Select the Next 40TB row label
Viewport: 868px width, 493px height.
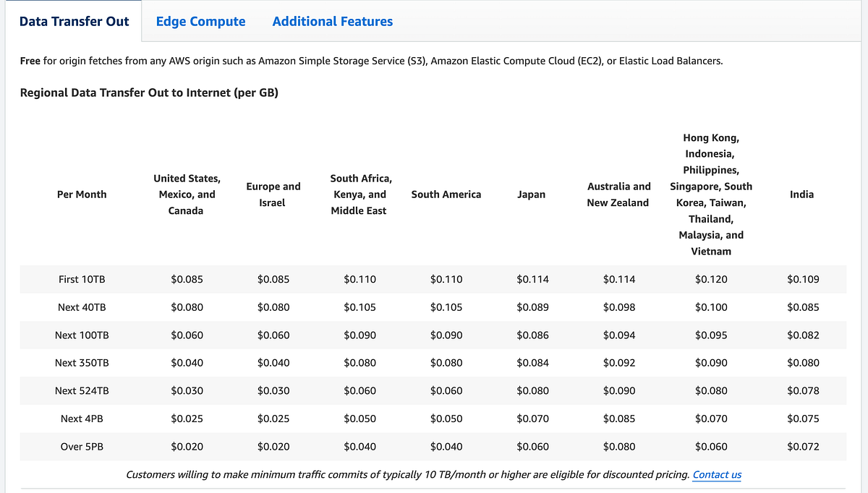(x=82, y=306)
